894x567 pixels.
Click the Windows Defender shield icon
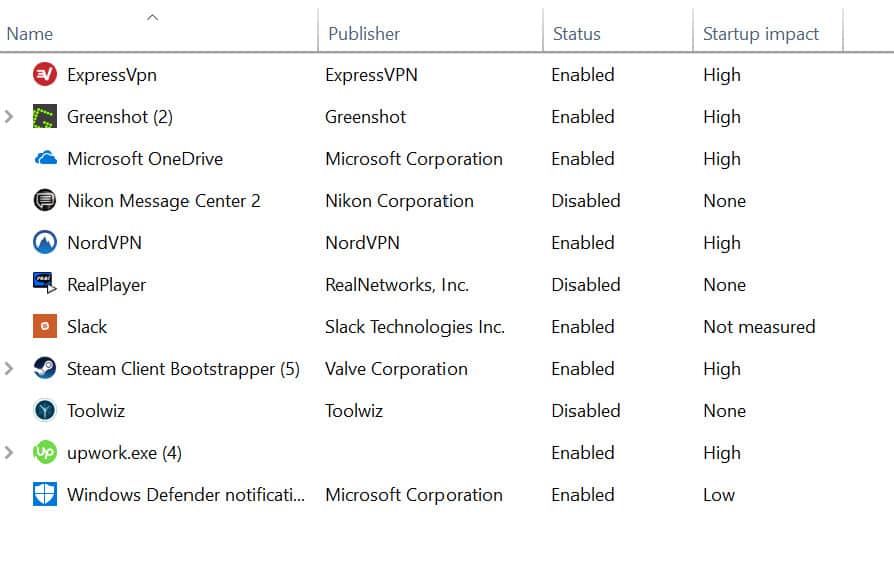coord(44,494)
